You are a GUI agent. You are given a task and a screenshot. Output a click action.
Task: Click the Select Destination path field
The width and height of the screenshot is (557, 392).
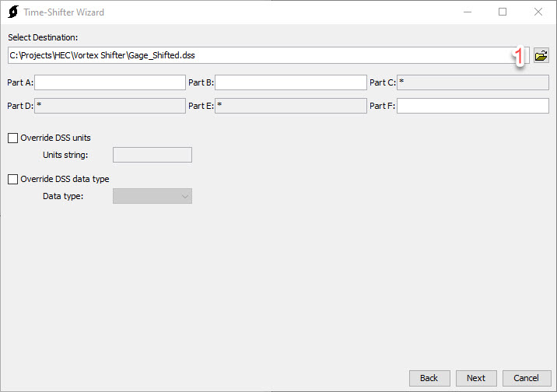[268, 55]
